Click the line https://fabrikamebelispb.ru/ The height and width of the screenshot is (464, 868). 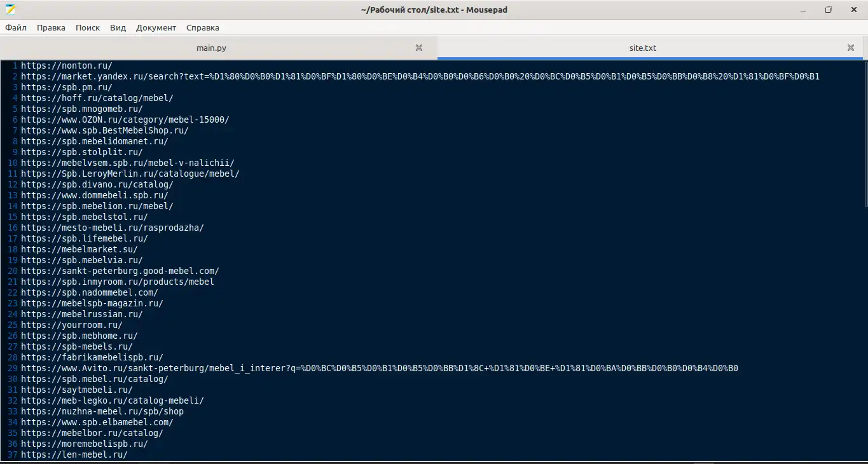coord(92,357)
